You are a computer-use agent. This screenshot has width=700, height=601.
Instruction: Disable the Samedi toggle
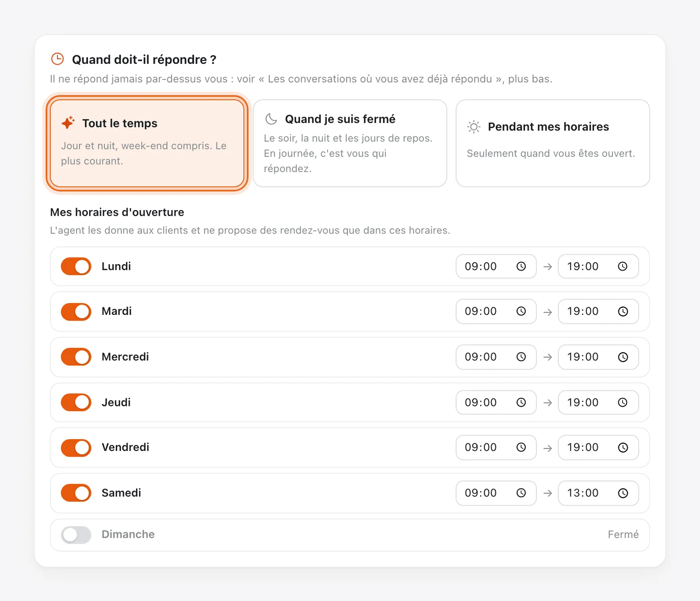[x=76, y=493]
